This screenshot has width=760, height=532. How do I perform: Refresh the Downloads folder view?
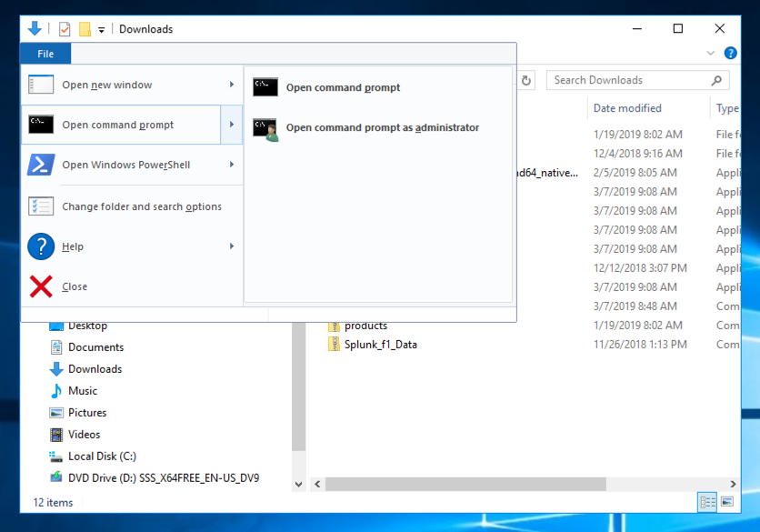pos(526,81)
